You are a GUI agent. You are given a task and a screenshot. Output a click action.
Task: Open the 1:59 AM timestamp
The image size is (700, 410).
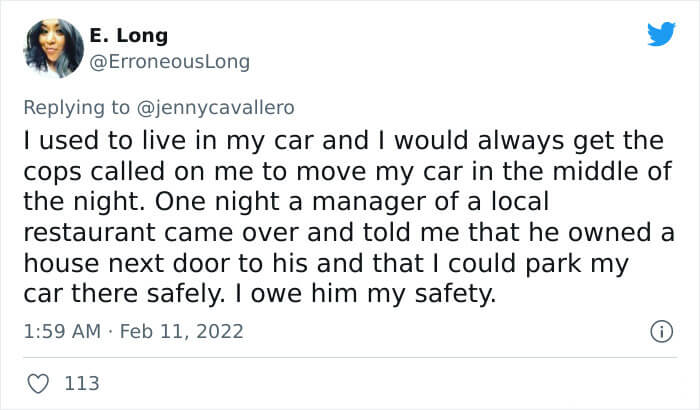click(x=62, y=331)
